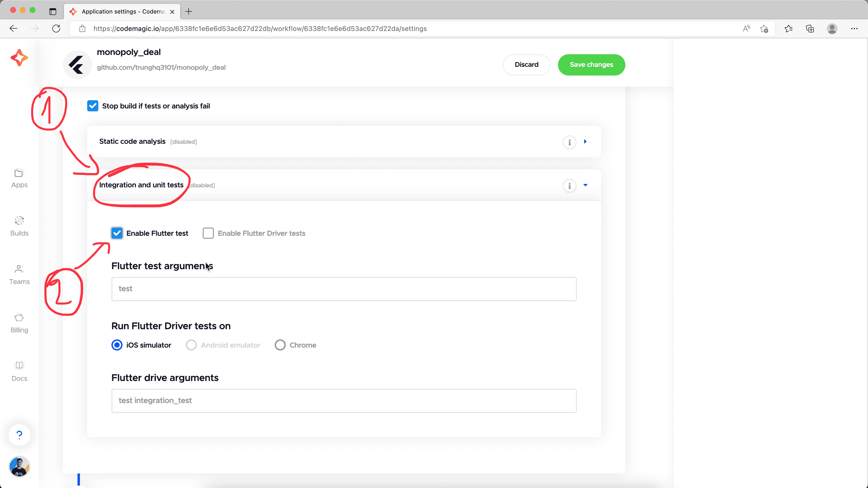Click the Integration and unit tests header
This screenshot has width=868, height=488.
pos(344,185)
